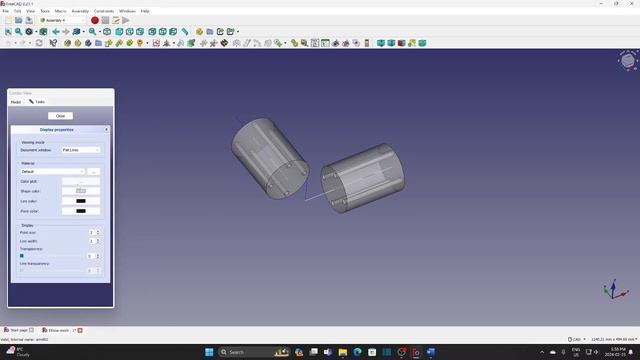Open the Macro menu

point(60,11)
